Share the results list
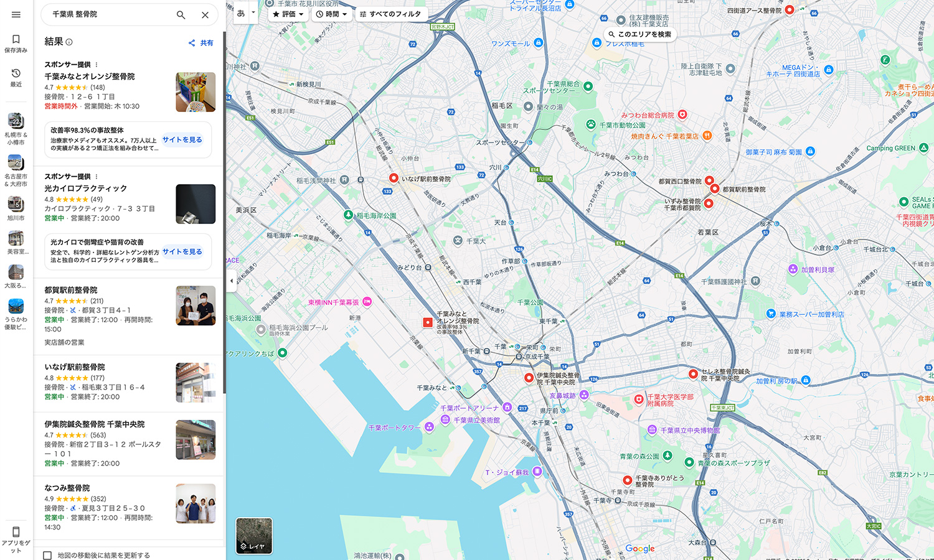 201,43
